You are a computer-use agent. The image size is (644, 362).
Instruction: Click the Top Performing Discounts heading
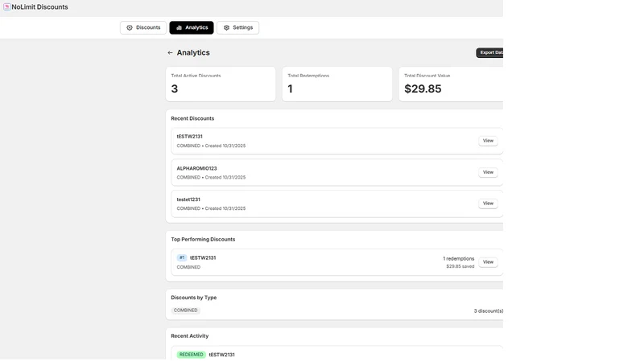[x=203, y=239]
